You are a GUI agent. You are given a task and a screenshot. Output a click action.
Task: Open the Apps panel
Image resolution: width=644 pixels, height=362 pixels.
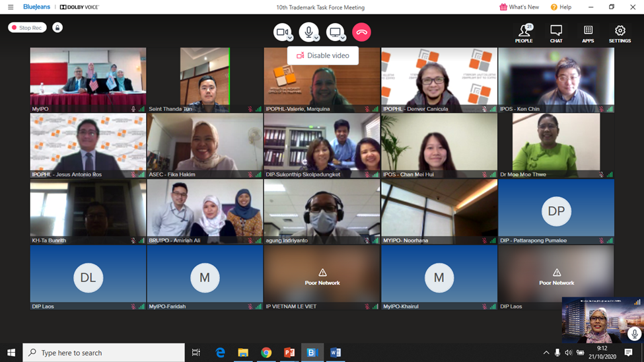pyautogui.click(x=588, y=34)
